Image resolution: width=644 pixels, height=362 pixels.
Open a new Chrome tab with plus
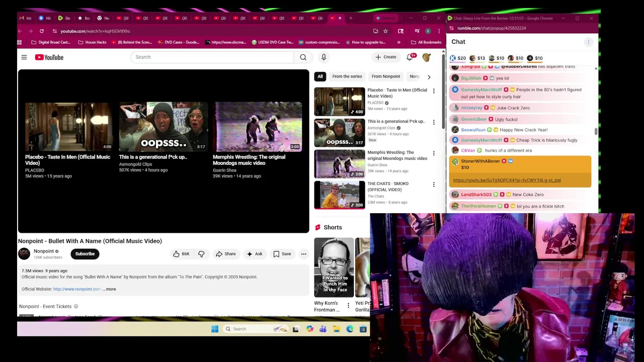coord(351,18)
